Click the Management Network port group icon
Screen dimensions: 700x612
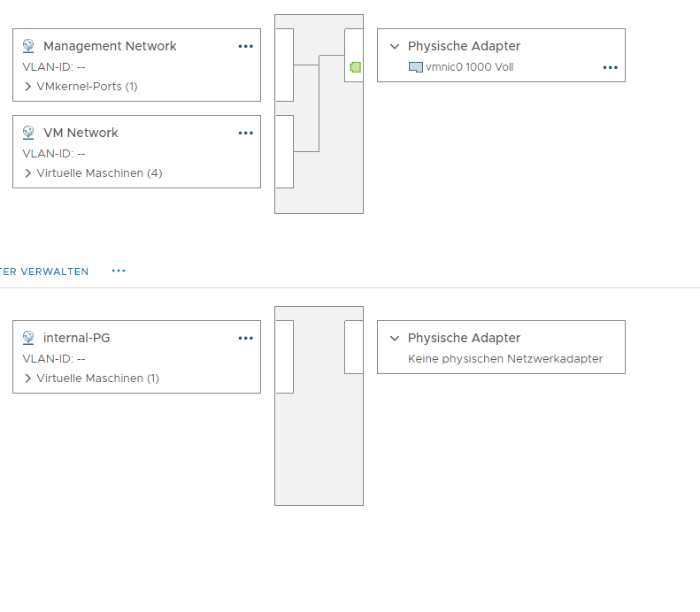click(x=28, y=46)
